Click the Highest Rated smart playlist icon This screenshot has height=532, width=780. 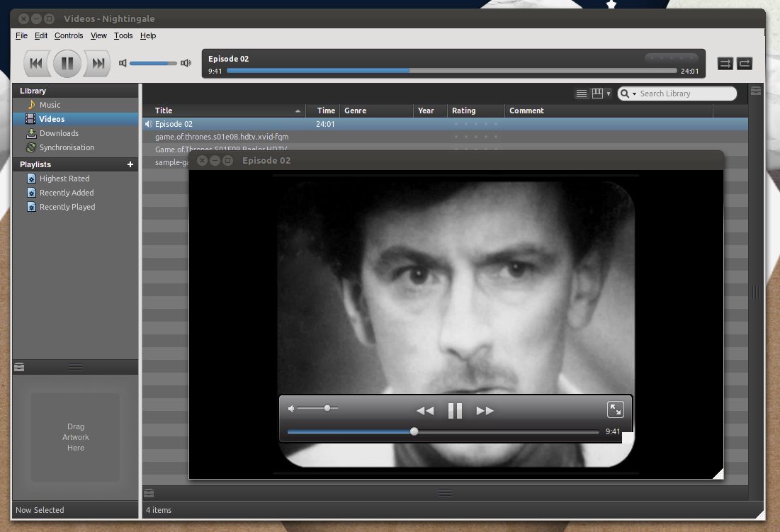click(31, 179)
